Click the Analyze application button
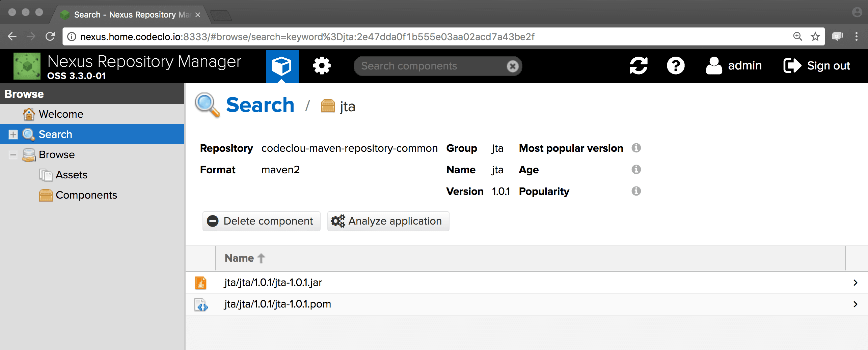This screenshot has width=868, height=350. click(388, 221)
